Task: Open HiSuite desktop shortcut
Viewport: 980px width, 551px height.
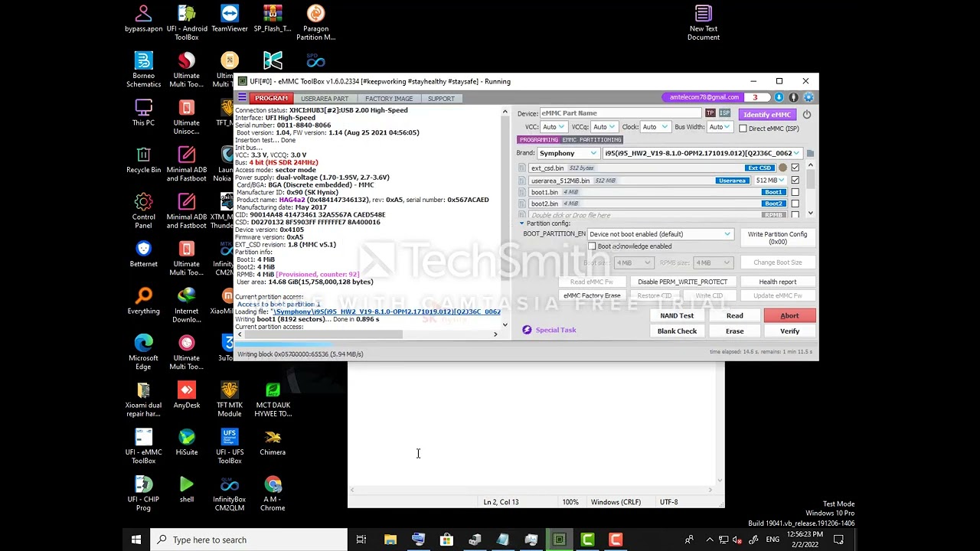Action: click(187, 442)
